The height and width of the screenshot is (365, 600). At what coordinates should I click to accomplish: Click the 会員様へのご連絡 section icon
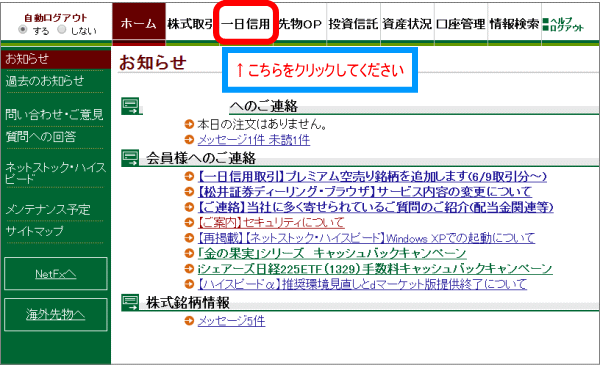point(130,158)
